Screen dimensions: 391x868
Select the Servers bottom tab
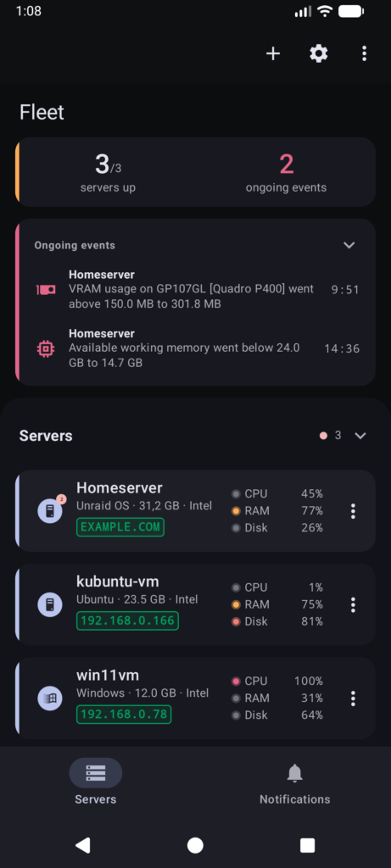click(96, 783)
